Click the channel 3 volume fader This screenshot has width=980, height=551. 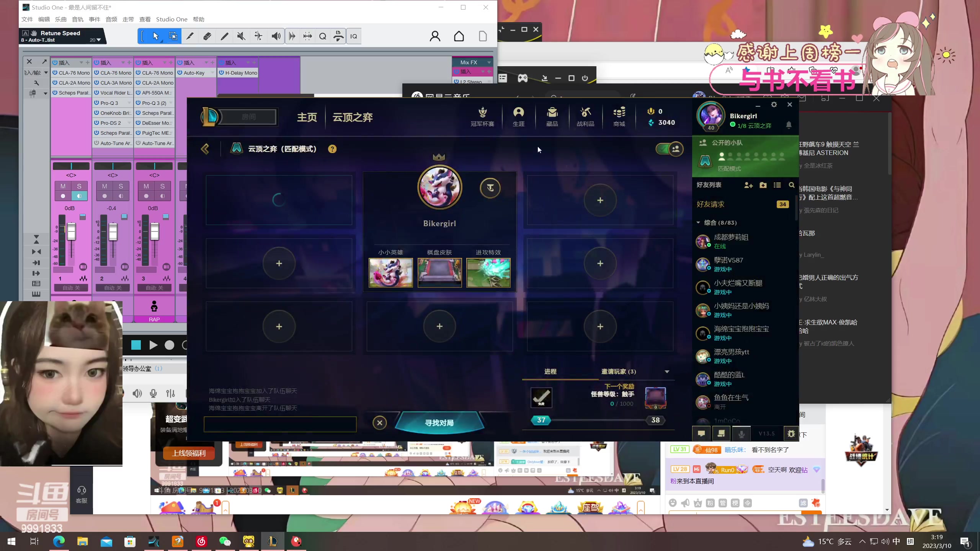pos(155,231)
